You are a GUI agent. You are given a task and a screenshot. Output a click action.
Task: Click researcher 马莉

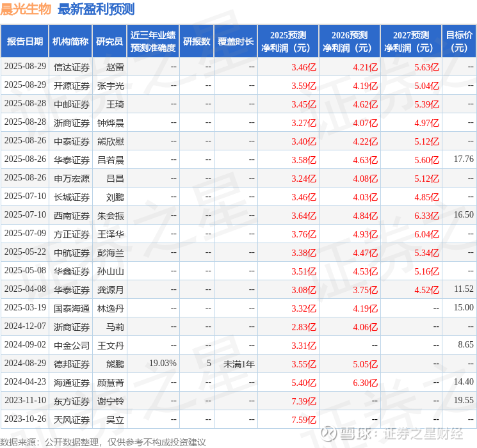point(115,327)
